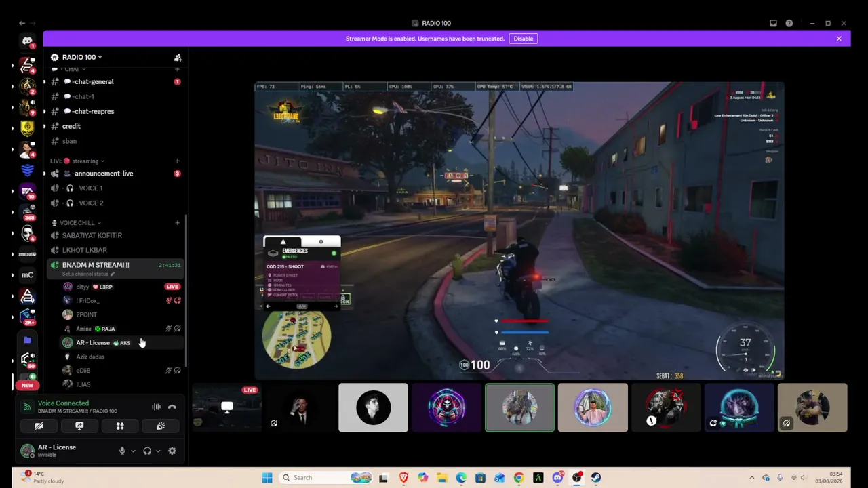
Task: Toggle camera on in voice panel
Action: (39, 426)
